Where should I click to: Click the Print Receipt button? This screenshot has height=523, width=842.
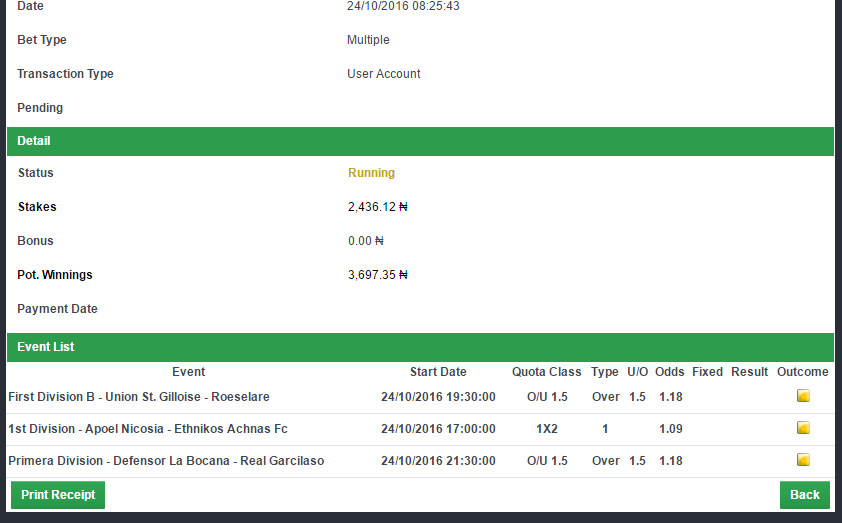point(58,495)
